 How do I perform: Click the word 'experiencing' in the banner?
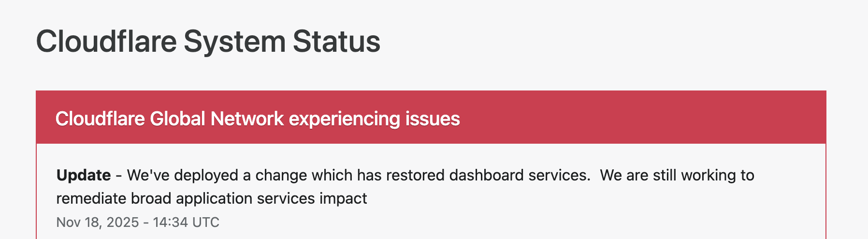pos(345,119)
